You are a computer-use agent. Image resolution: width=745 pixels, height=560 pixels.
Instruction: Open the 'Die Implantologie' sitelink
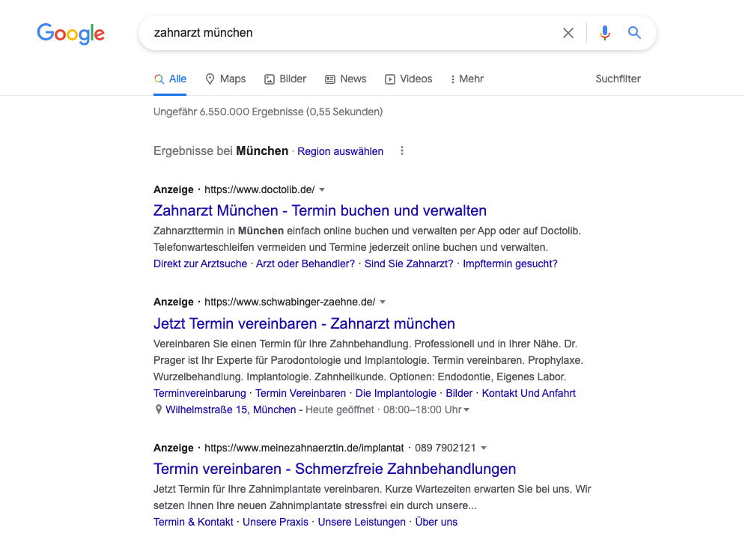[x=395, y=393]
